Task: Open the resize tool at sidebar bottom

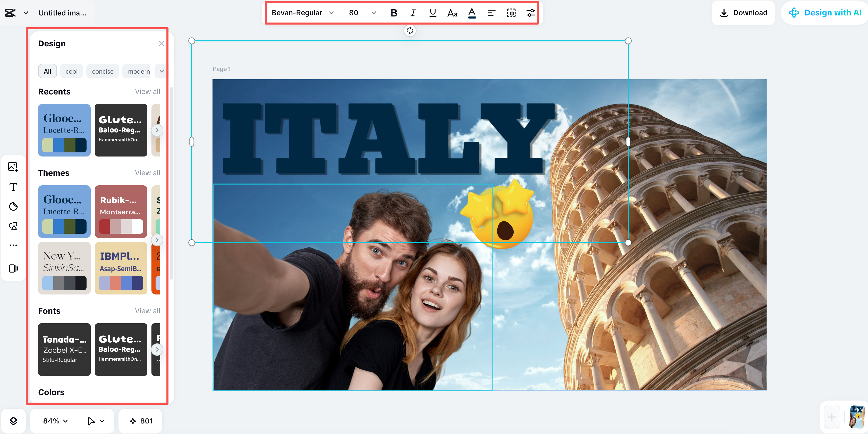Action: coord(13,268)
